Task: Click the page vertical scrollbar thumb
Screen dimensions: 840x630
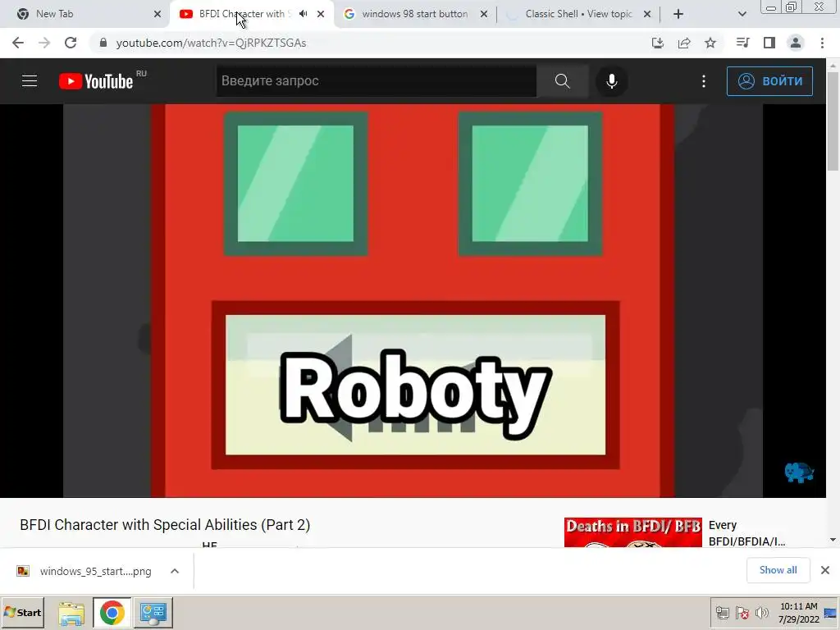Action: pyautogui.click(x=833, y=121)
